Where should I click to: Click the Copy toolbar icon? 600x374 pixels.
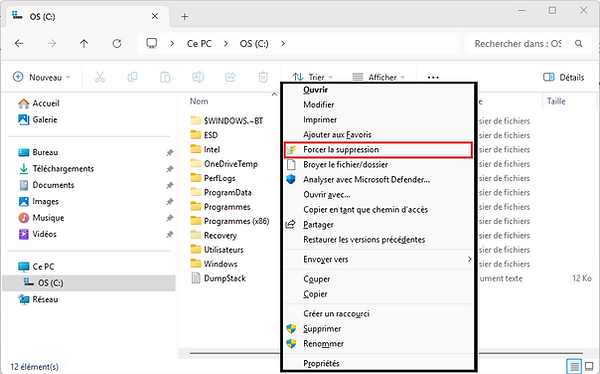[132, 77]
